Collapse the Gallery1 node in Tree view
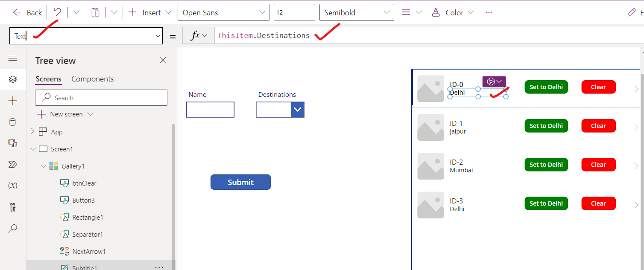The width and height of the screenshot is (644, 270). click(x=44, y=166)
